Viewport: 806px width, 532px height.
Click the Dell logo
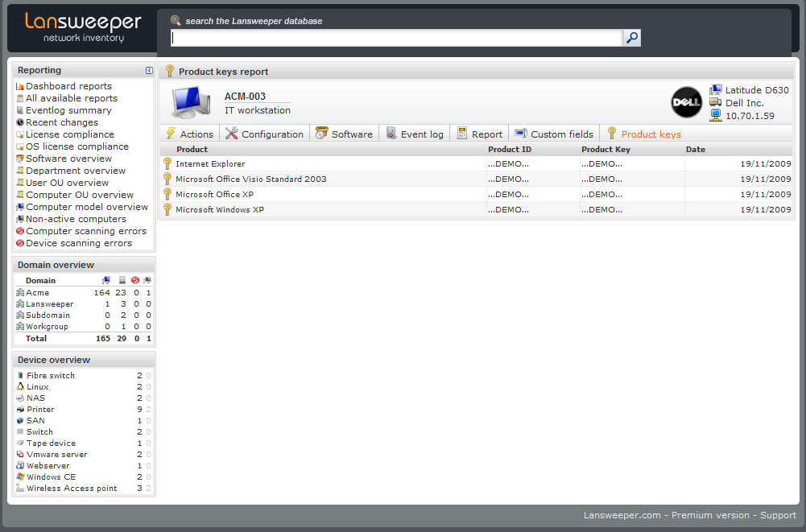point(686,102)
